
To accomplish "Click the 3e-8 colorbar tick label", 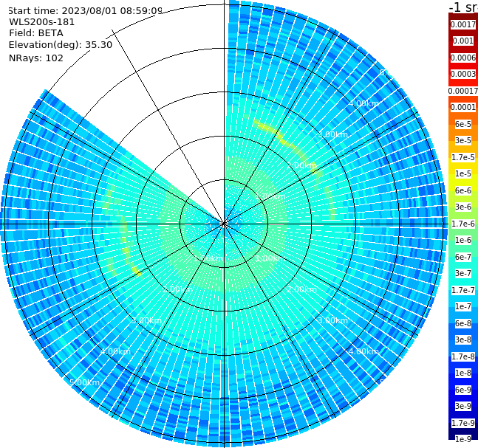I will click(463, 340).
